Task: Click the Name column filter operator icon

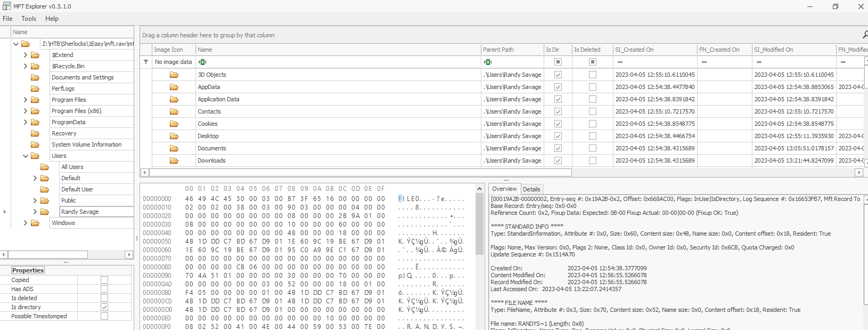Action: click(202, 62)
